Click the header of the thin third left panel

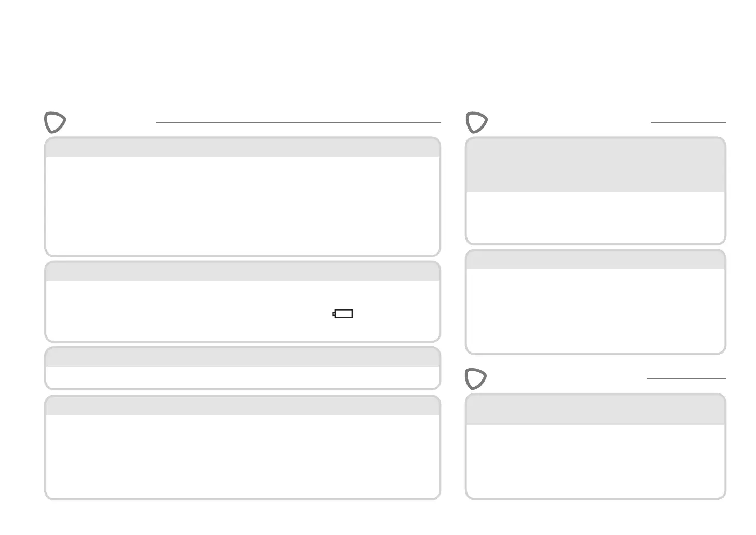[242, 357]
